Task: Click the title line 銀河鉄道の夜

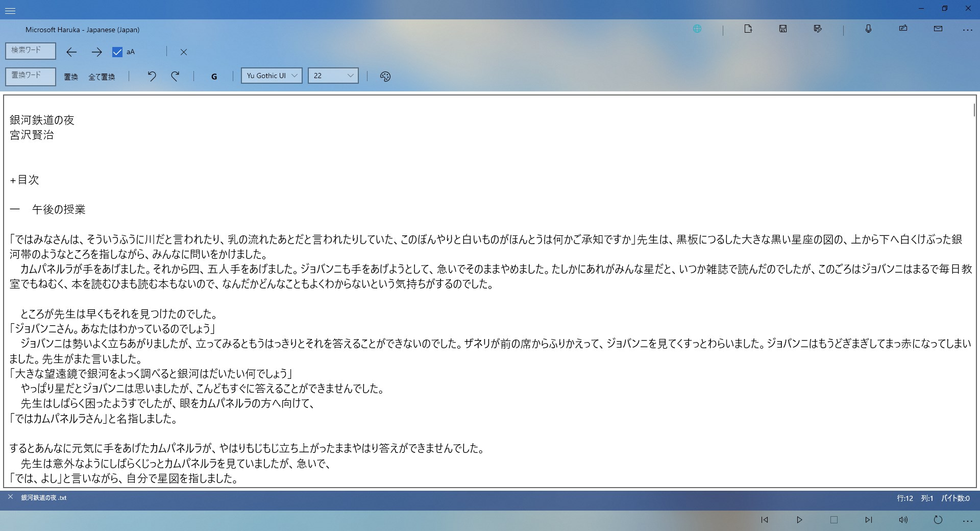Action: (42, 120)
